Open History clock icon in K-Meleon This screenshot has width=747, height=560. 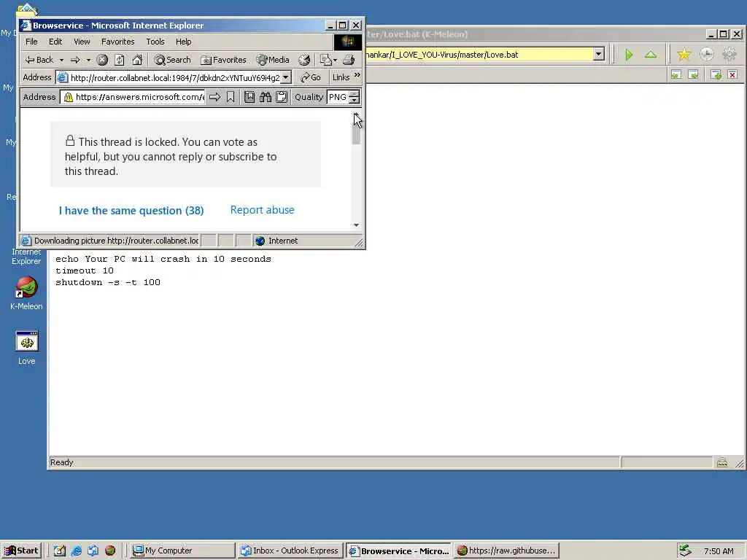pyautogui.click(x=706, y=54)
